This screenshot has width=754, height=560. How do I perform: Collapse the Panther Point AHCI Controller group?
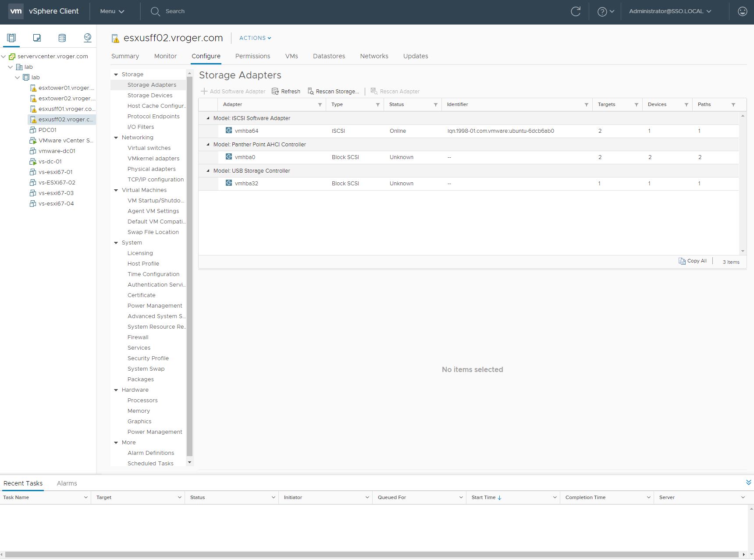(208, 144)
